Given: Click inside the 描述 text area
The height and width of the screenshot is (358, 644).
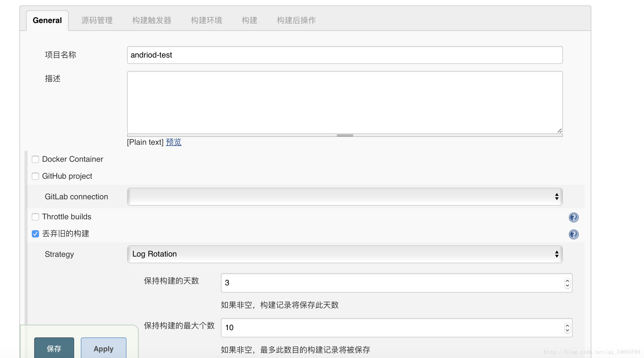Looking at the screenshot, I should click(x=345, y=102).
